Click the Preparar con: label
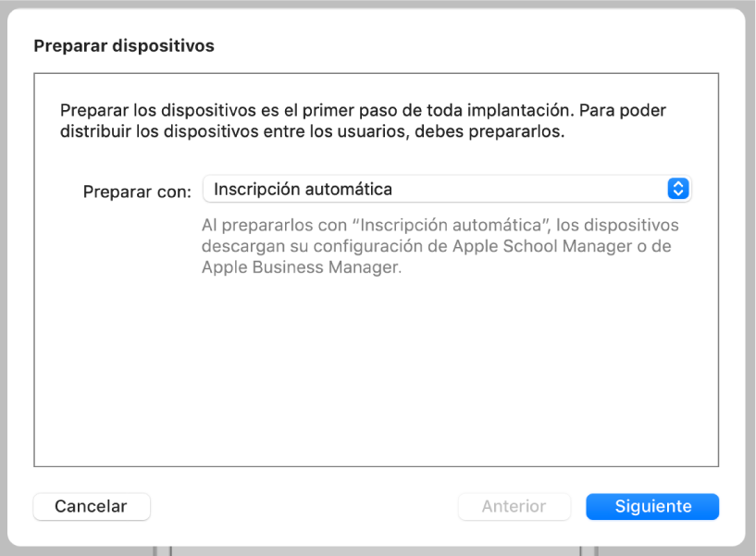 [x=139, y=192]
